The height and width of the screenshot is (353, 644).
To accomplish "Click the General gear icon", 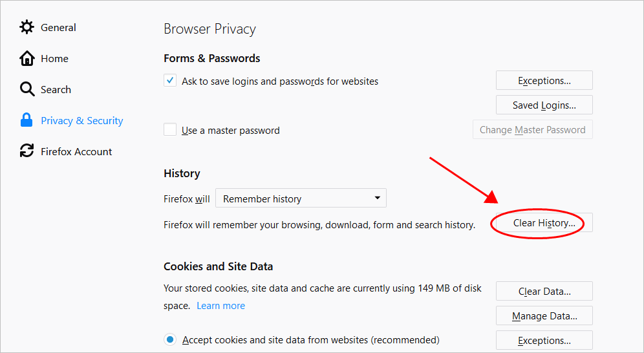I will click(27, 27).
